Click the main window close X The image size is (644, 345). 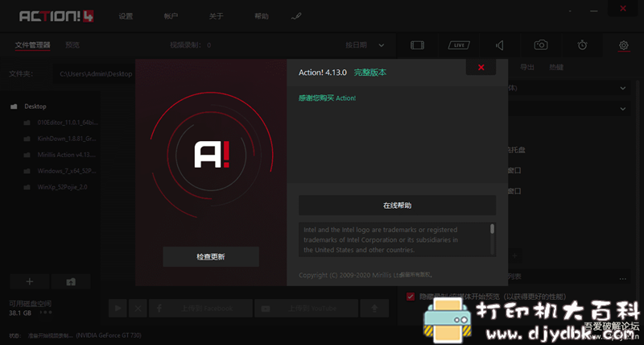point(623,9)
